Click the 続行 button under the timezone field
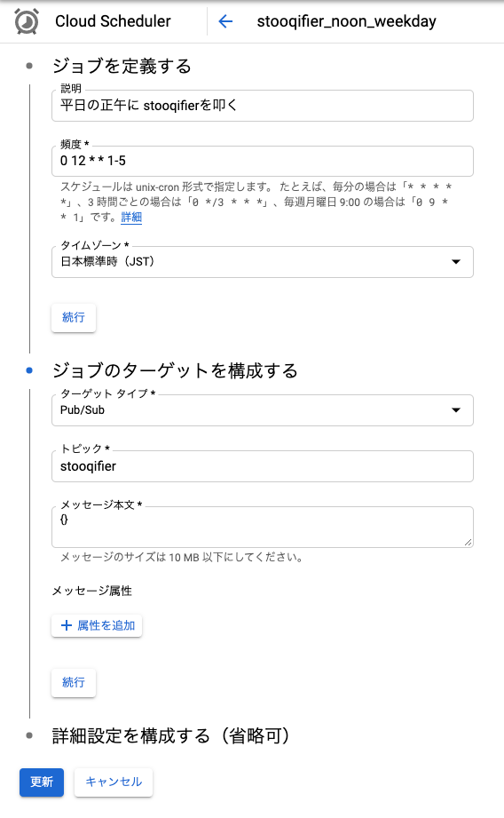 coord(74,317)
